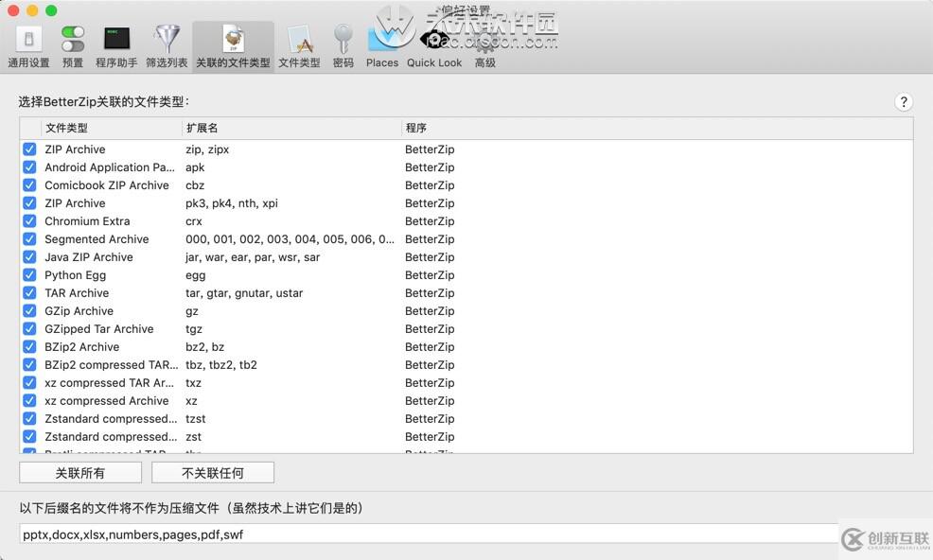Open the 高级 advanced pane
The width and height of the screenshot is (933, 560).
tap(484, 47)
